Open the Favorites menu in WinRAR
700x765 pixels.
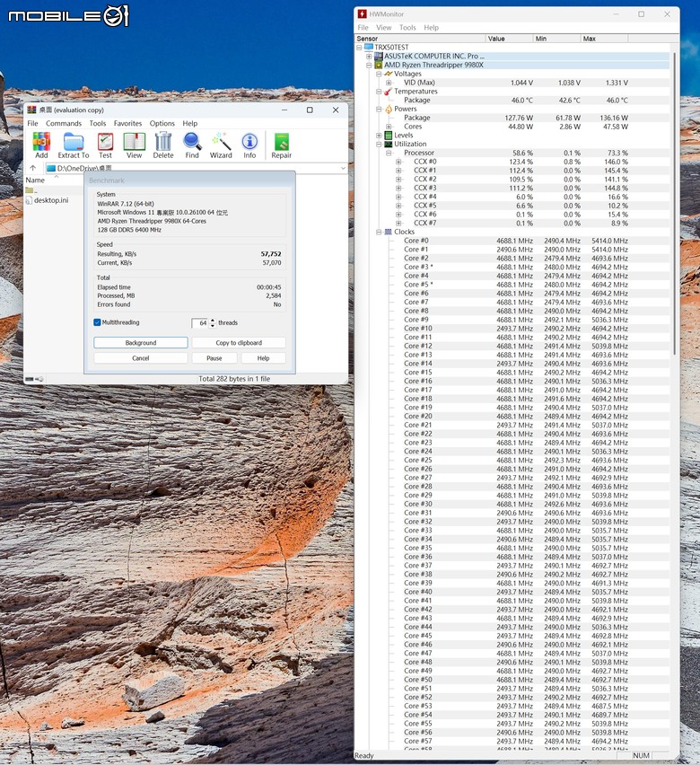[127, 123]
